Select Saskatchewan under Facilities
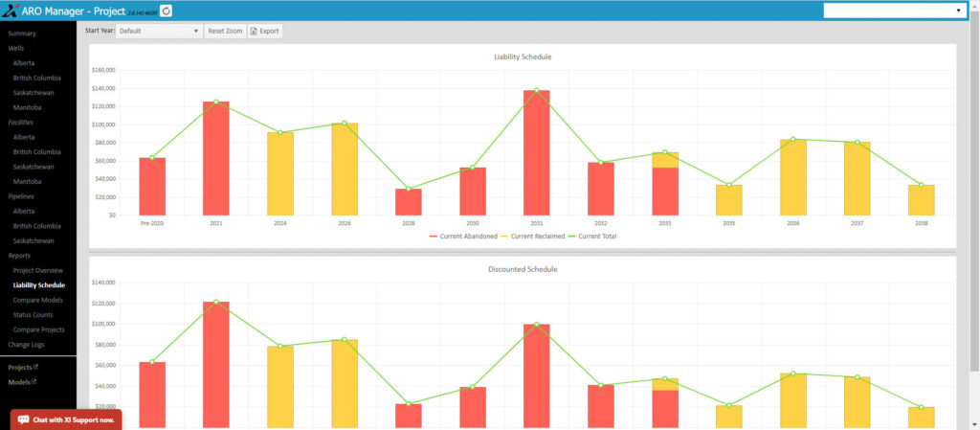 point(33,167)
